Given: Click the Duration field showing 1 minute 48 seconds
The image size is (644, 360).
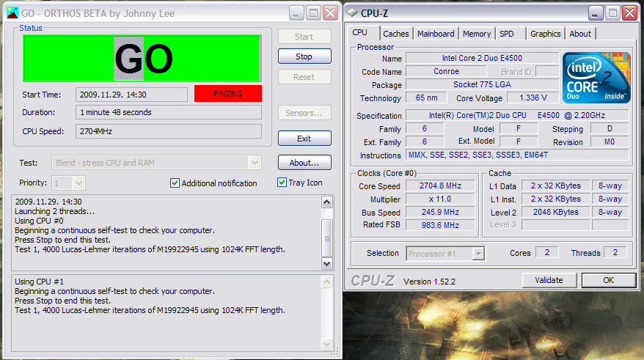Looking at the screenshot, I should [169, 112].
